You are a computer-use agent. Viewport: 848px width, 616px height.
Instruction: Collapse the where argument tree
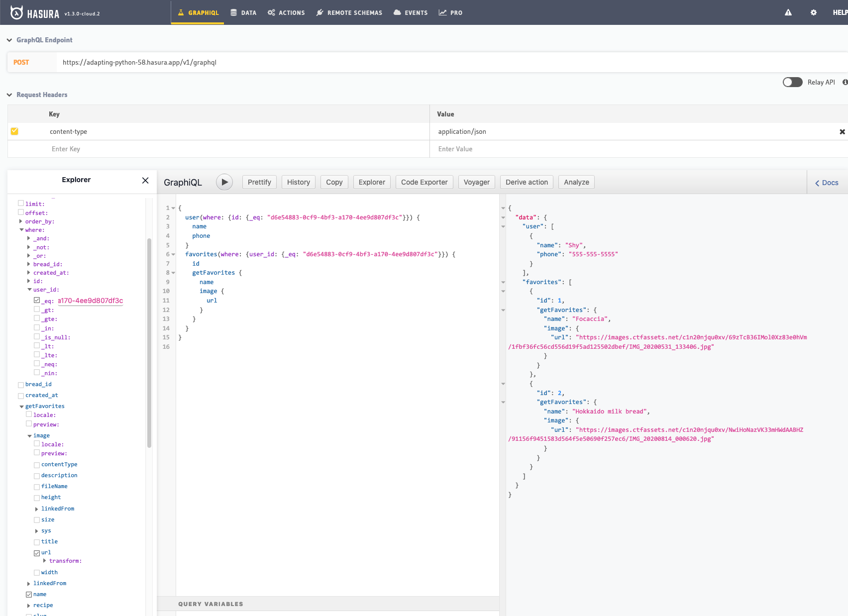coord(21,230)
